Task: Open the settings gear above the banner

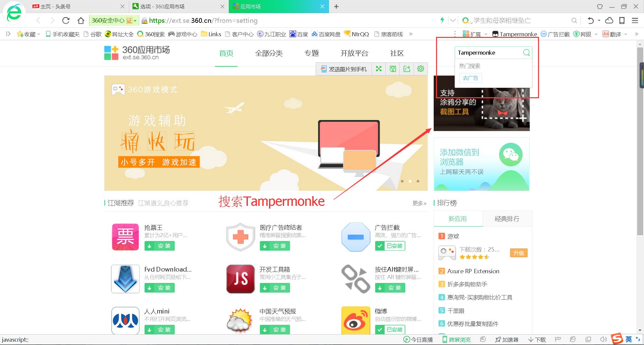Action: coord(421,69)
